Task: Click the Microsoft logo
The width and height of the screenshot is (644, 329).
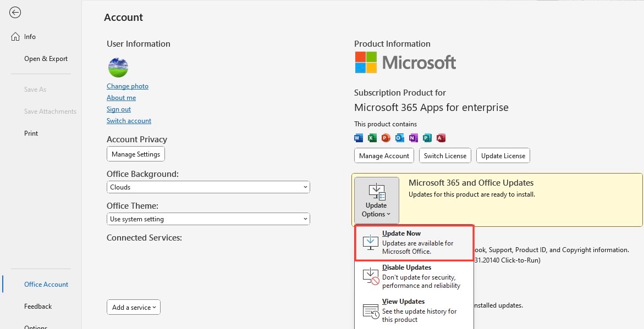Action: pos(405,63)
